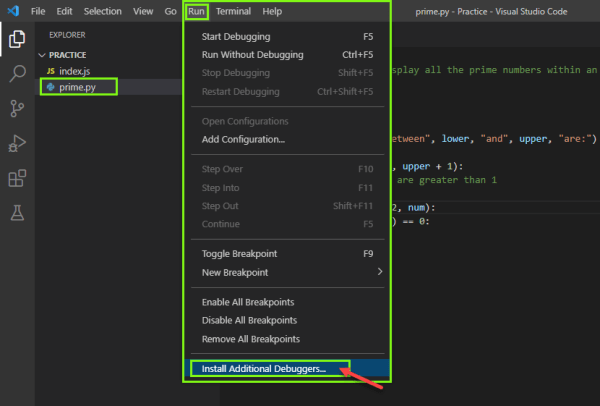Open the Go menu
This screenshot has height=406, width=600.
pos(171,11)
